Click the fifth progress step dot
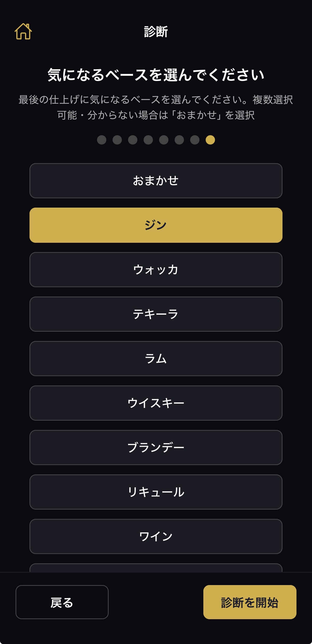 point(164,140)
